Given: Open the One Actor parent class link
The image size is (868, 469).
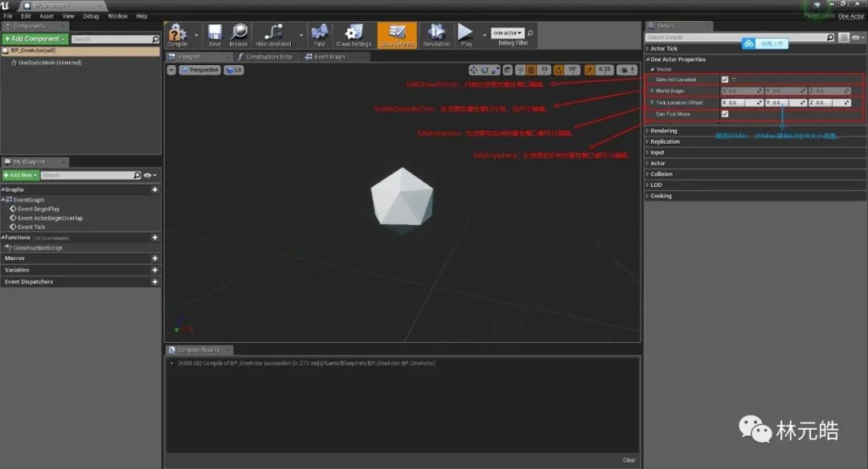Looking at the screenshot, I should coord(851,17).
